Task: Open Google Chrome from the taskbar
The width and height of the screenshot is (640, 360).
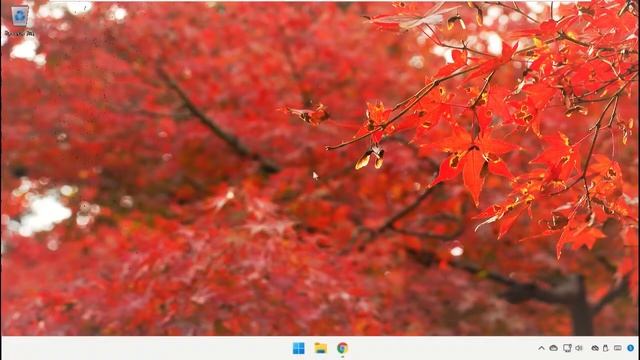Action: pos(342,348)
